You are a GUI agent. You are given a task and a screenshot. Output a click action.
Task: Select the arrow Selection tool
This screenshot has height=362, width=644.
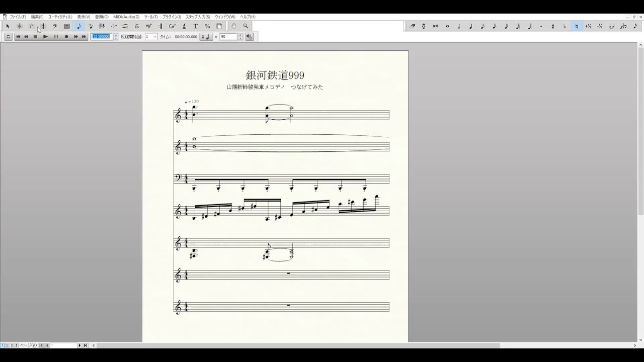[8, 26]
